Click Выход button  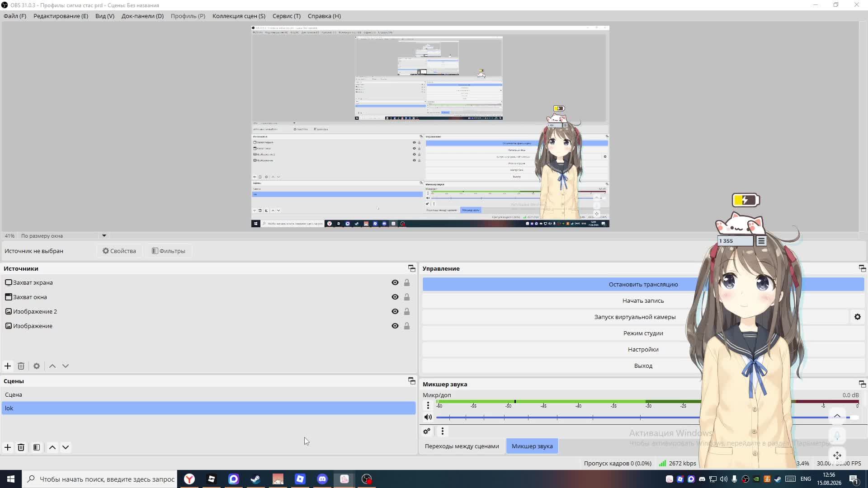click(643, 366)
